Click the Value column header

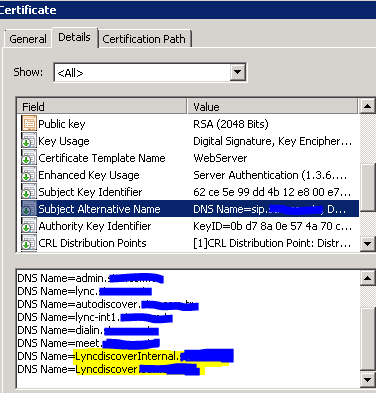pyautogui.click(x=273, y=107)
